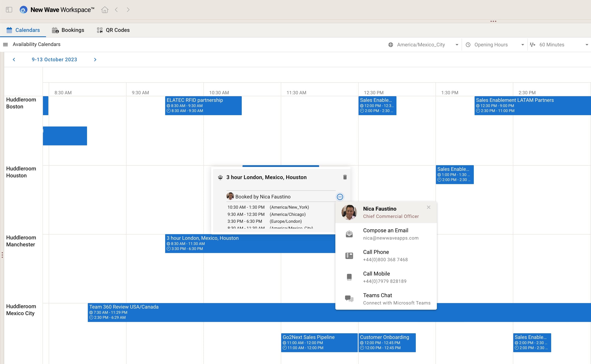591x364 pixels.
Task: Toggle the left sidebar panel
Action: [x=9, y=10]
